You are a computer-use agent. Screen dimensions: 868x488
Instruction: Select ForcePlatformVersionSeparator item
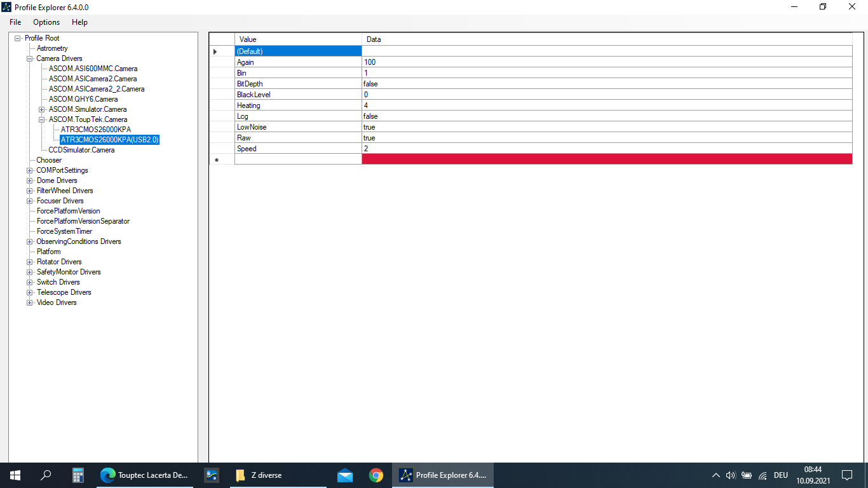(x=83, y=221)
